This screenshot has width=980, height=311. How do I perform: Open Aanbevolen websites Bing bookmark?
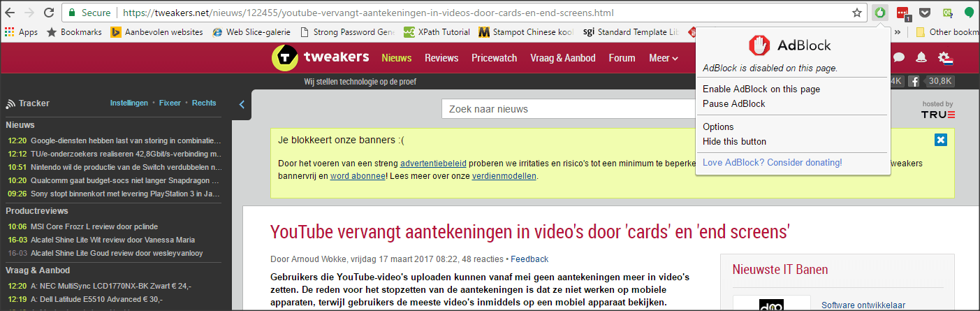pos(157,31)
